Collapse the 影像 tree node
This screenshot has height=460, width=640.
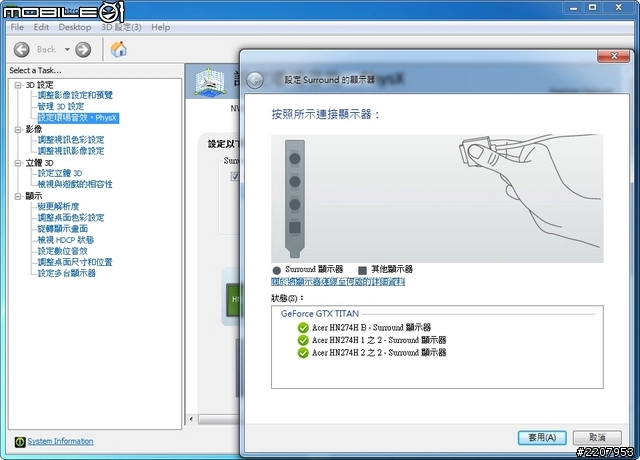point(18,129)
